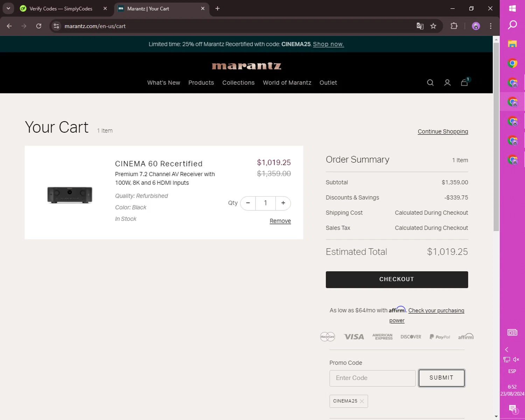The height and width of the screenshot is (420, 525).
Task: Select the $1,359.00 subtotal value
Action: pyautogui.click(x=455, y=182)
